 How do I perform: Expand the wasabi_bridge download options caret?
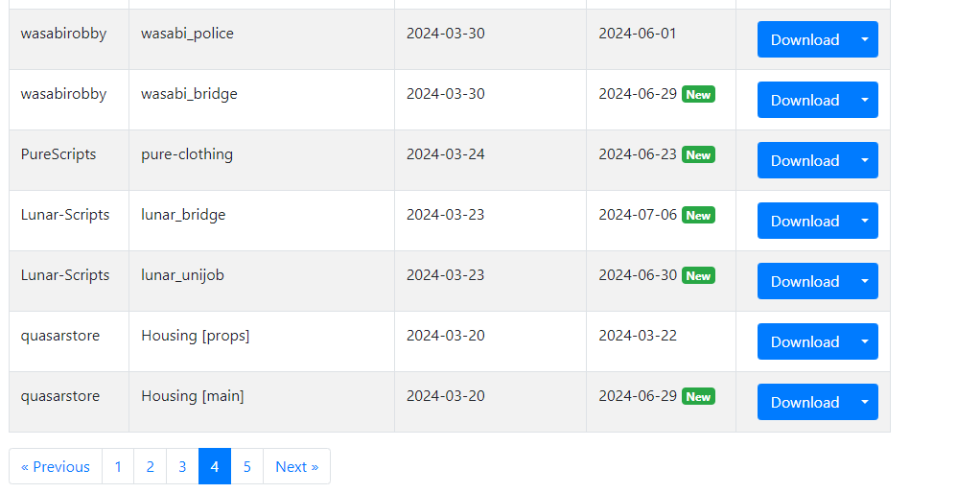865,100
